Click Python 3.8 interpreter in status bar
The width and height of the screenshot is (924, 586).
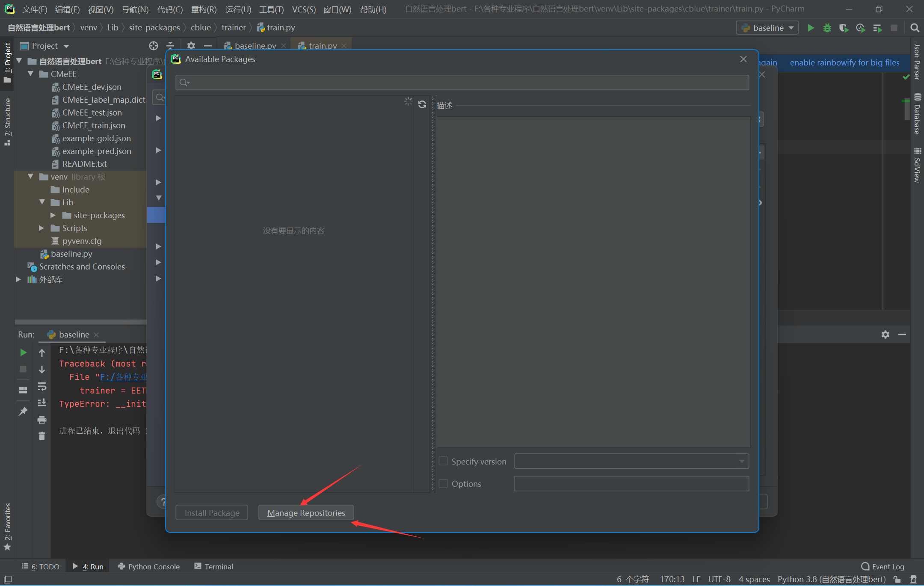(x=831, y=579)
